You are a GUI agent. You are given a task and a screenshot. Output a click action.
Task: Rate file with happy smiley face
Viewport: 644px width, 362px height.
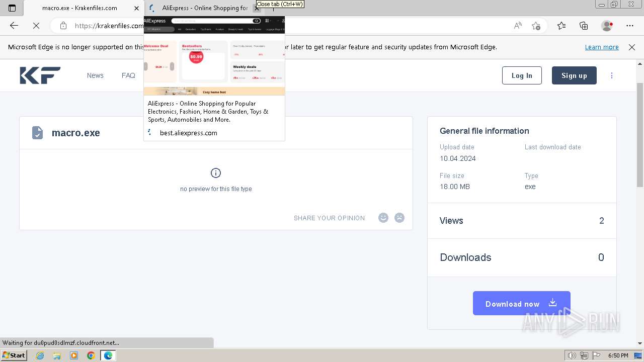[383, 218]
